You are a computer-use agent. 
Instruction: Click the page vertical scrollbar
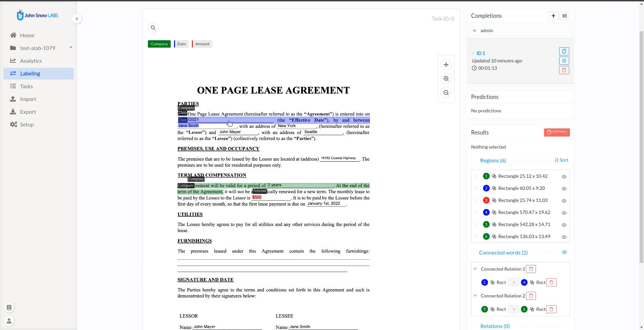coord(642,148)
